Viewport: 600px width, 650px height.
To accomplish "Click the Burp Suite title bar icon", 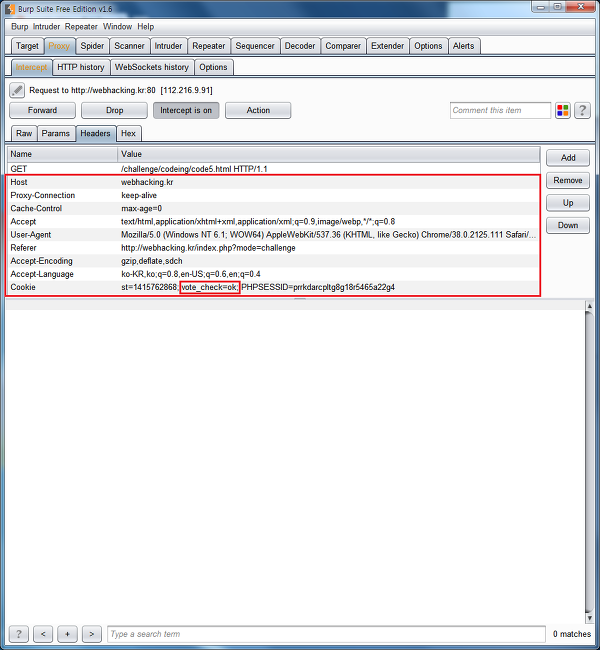I will (x=10, y=9).
